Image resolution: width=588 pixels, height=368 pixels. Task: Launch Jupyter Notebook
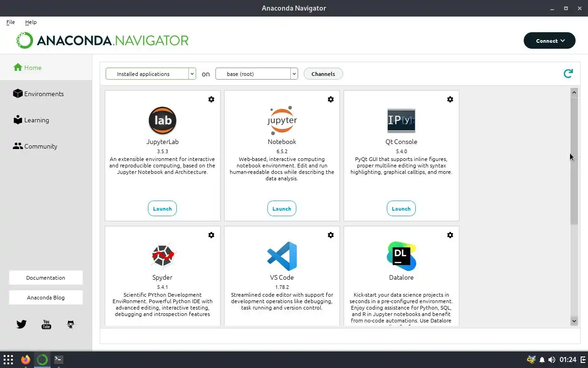282,208
